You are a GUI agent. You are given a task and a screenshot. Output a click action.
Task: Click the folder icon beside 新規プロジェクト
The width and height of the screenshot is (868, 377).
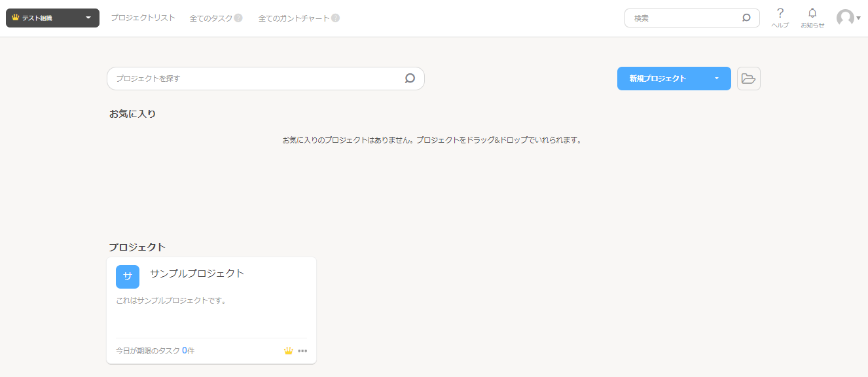[748, 78]
